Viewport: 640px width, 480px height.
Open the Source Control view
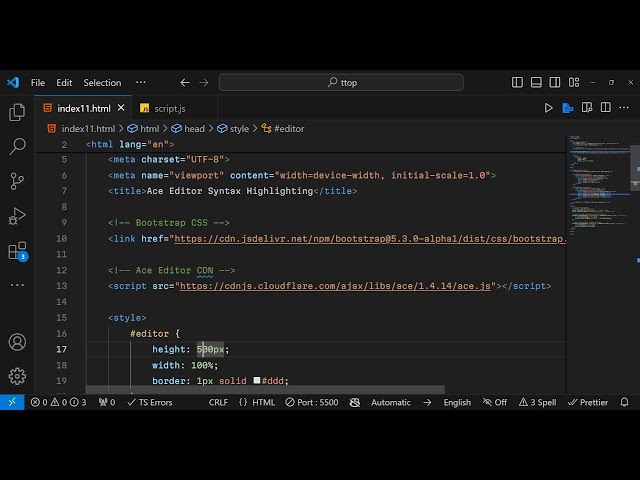pos(17,181)
